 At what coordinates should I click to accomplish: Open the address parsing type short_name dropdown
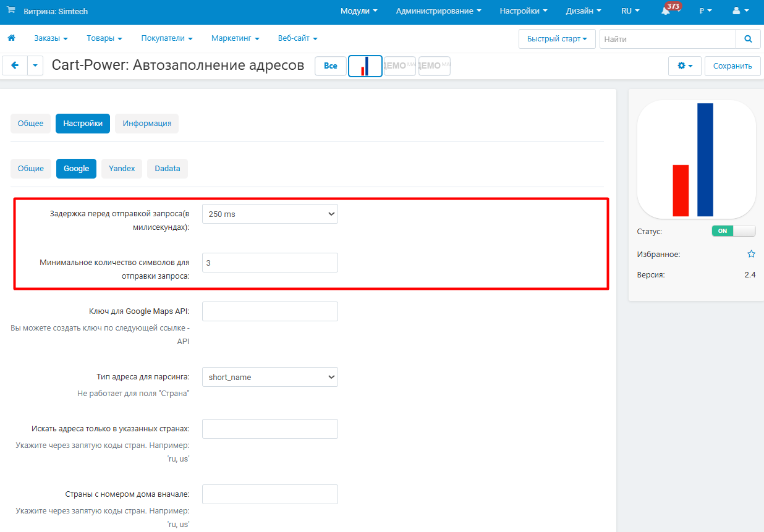coord(270,377)
